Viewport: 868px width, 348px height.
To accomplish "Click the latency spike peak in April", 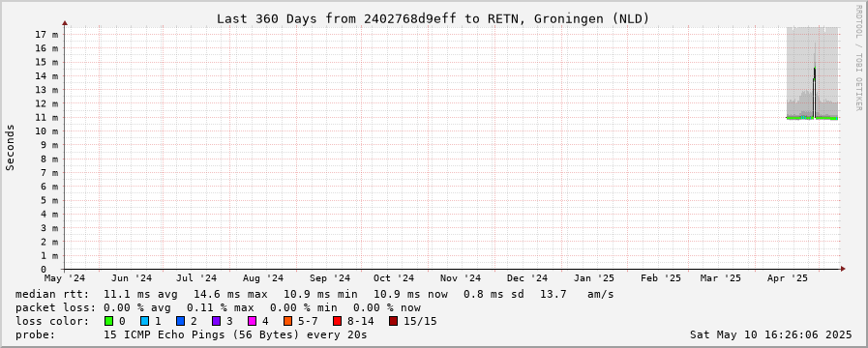I will coord(815,69).
